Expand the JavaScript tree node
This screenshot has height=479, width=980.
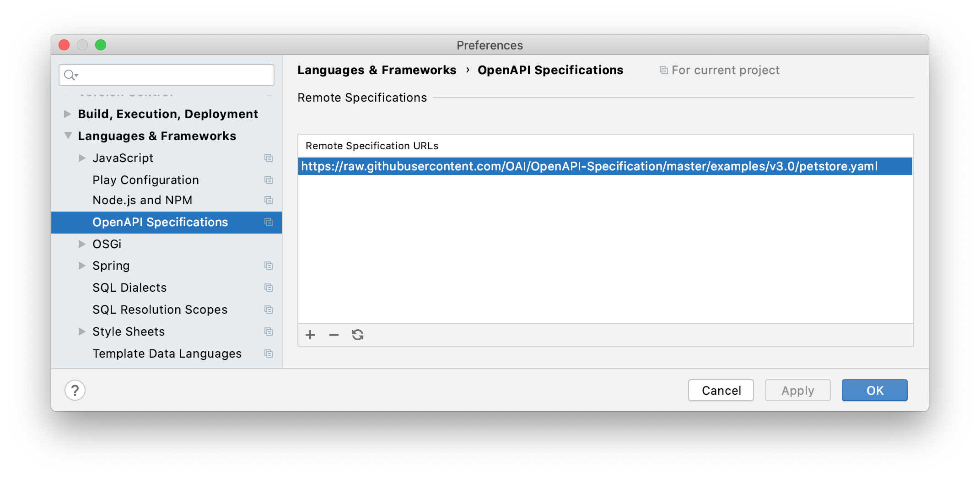coord(82,158)
